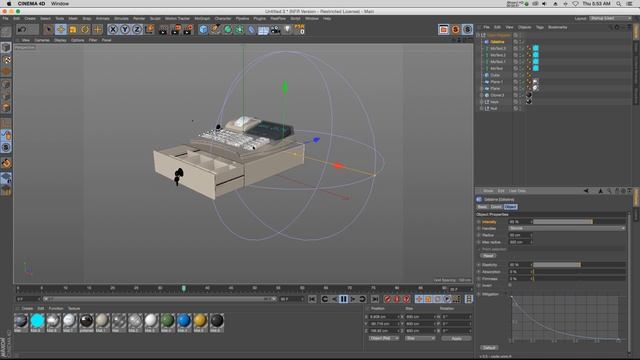
Task: Open the Spotlight search icon
Action: click(619, 4)
